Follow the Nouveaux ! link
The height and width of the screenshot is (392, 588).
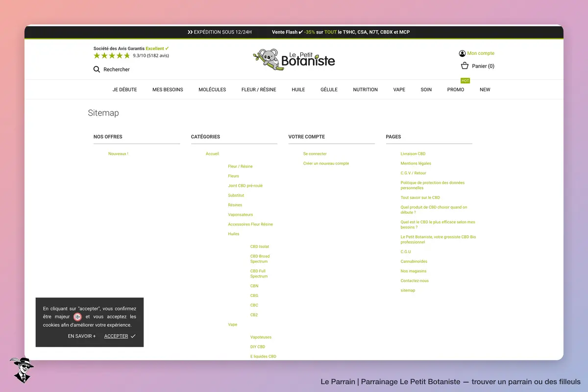118,154
